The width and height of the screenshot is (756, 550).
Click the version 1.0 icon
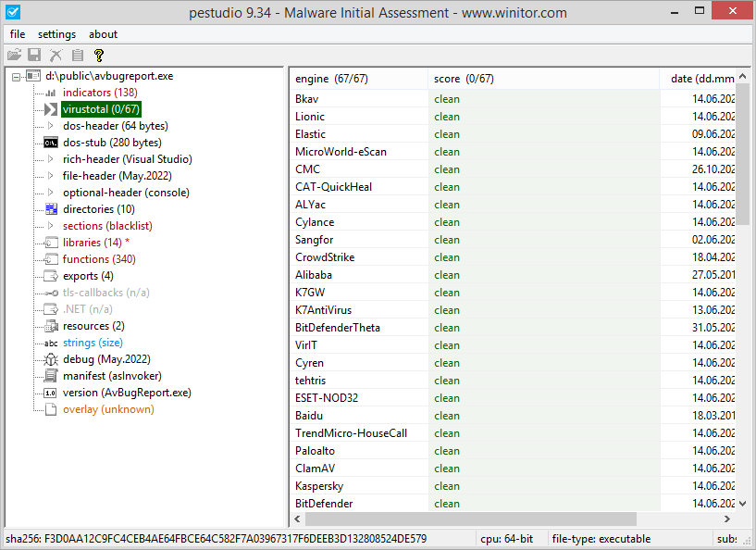click(51, 393)
